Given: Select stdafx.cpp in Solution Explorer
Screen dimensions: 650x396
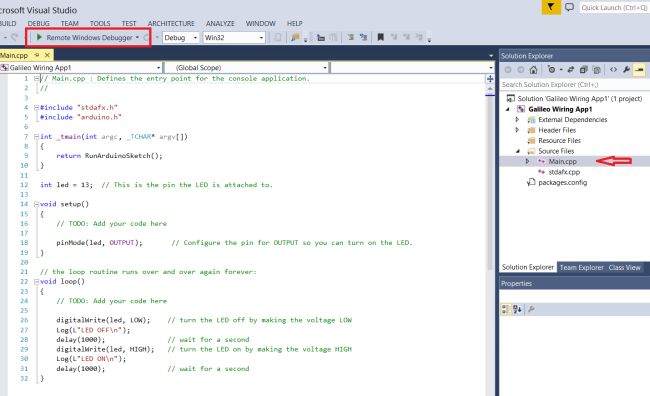Looking at the screenshot, I should (564, 172).
